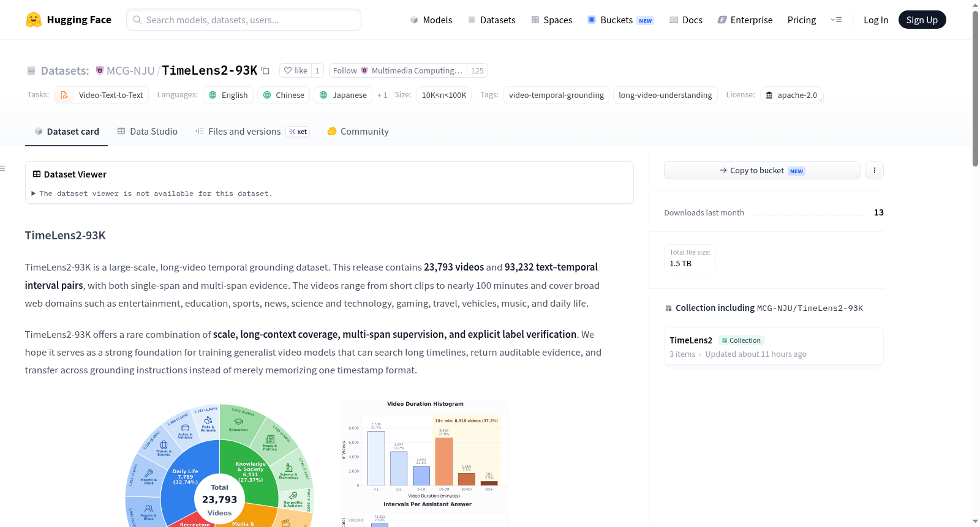Click Copy to bucket button
980x527 pixels.
(x=762, y=170)
